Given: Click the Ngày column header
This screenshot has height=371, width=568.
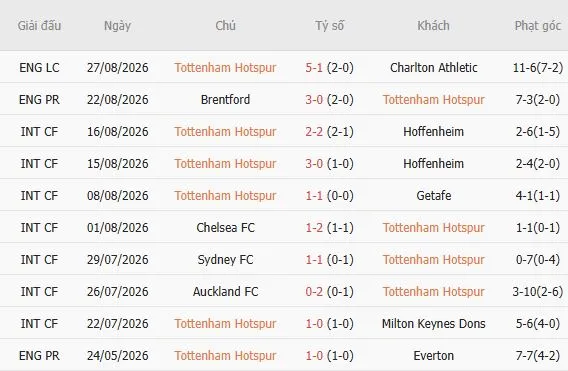Looking at the screenshot, I should coord(117,26).
